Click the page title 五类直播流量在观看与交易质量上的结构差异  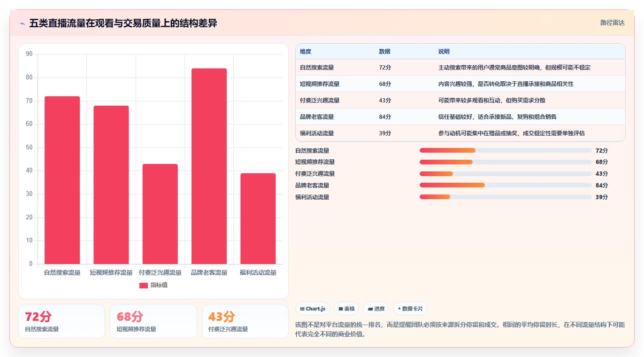pos(123,23)
